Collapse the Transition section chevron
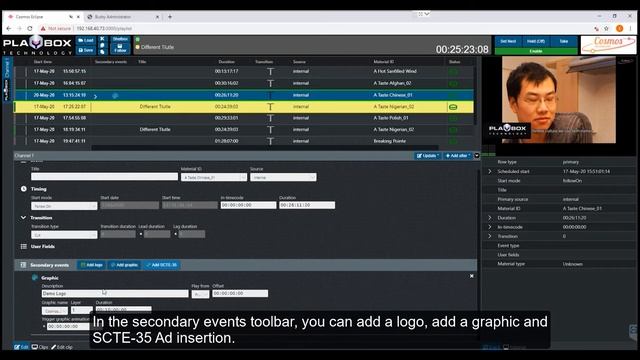Image resolution: width=640 pixels, height=360 pixels. pyautogui.click(x=23, y=218)
